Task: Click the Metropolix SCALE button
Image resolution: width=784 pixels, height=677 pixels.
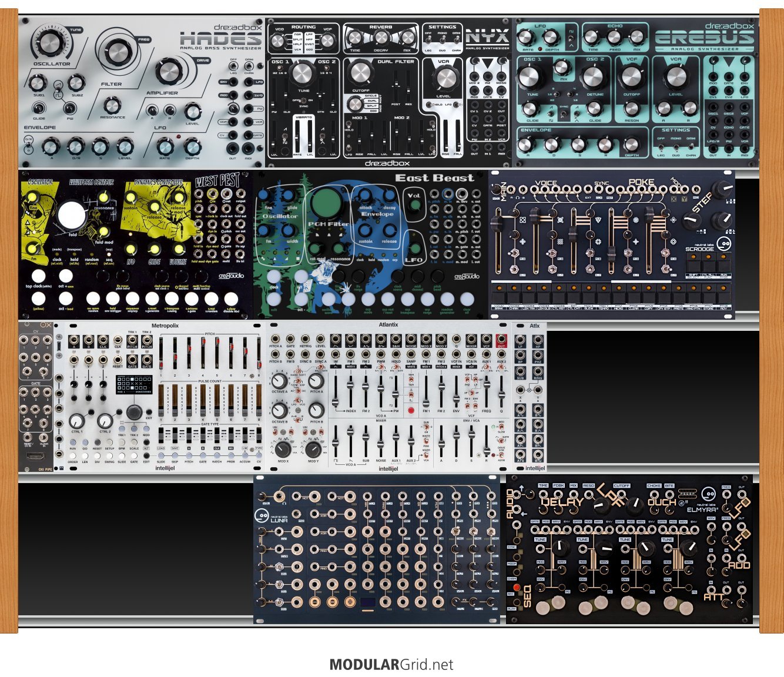Action: click(x=134, y=441)
